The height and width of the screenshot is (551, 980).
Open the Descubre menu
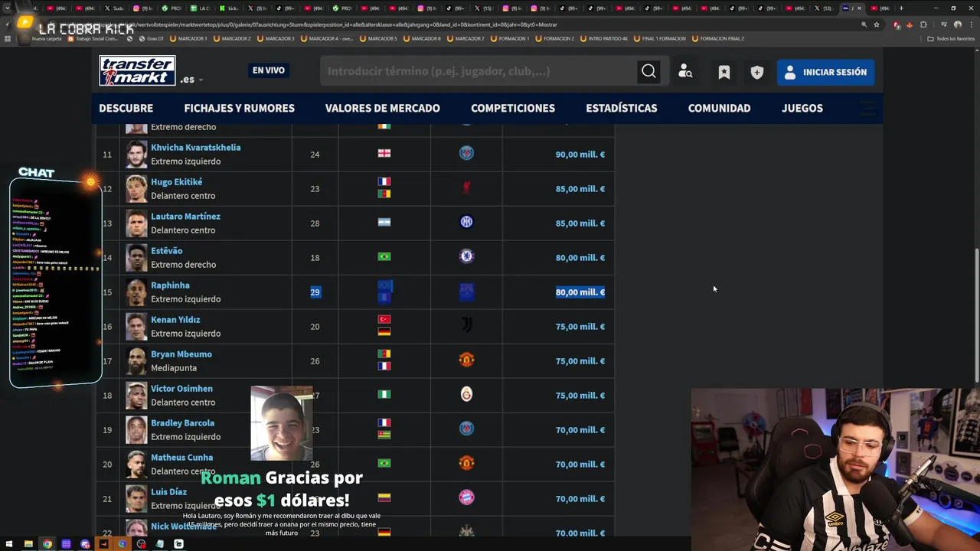coord(126,108)
